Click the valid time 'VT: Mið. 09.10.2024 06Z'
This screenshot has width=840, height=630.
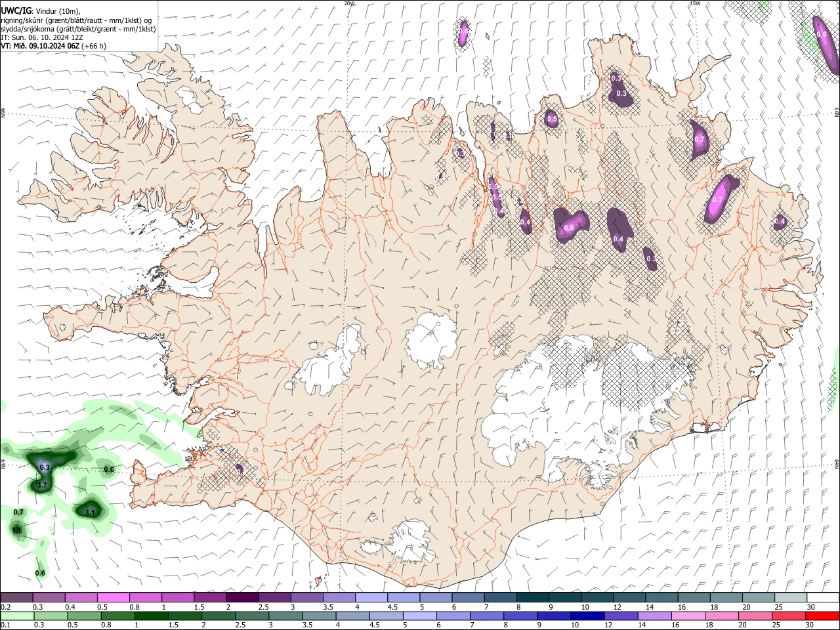point(40,46)
